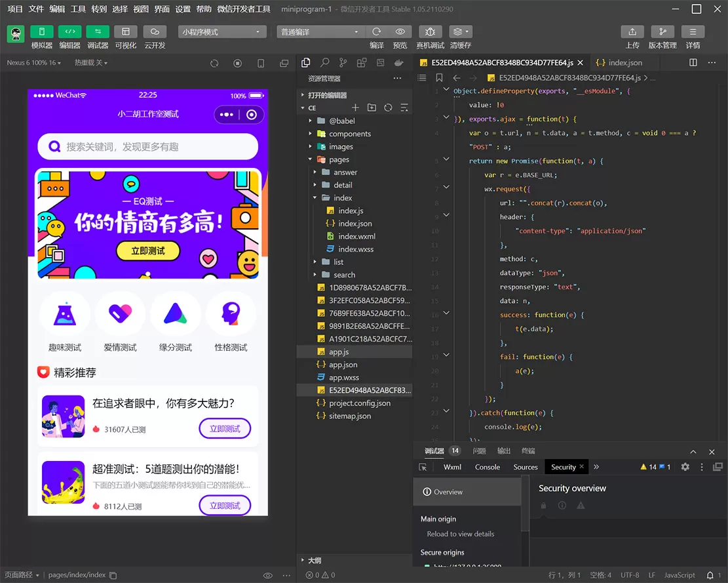Open 版本管理 version control

click(662, 31)
